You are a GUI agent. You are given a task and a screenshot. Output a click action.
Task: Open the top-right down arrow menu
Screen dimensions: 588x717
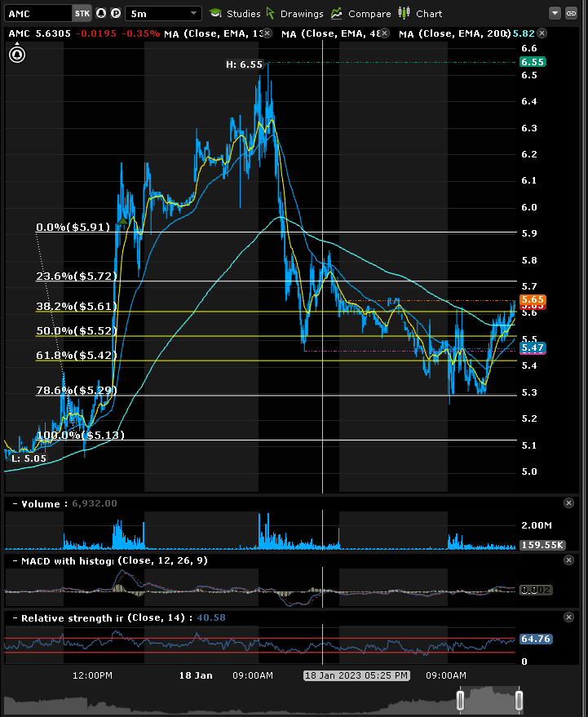[555, 13]
